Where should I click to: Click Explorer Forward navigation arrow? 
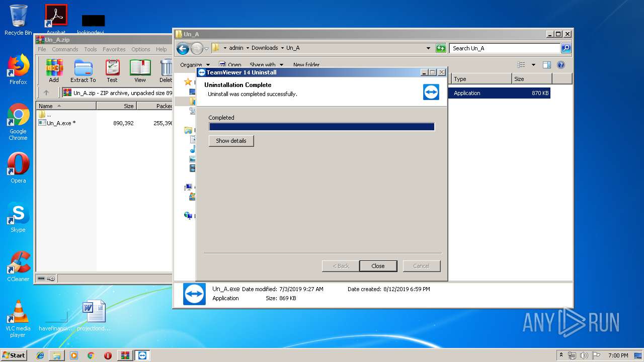click(197, 48)
